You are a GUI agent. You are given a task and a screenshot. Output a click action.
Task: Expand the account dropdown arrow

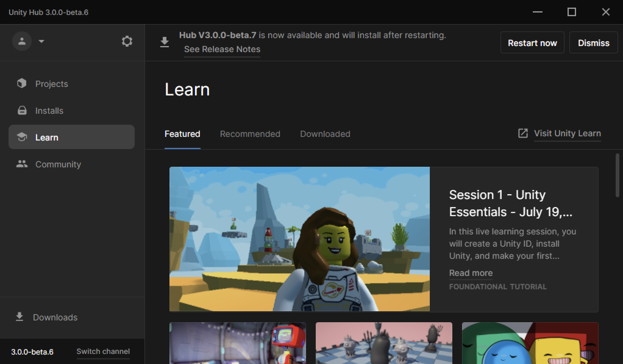coord(41,41)
